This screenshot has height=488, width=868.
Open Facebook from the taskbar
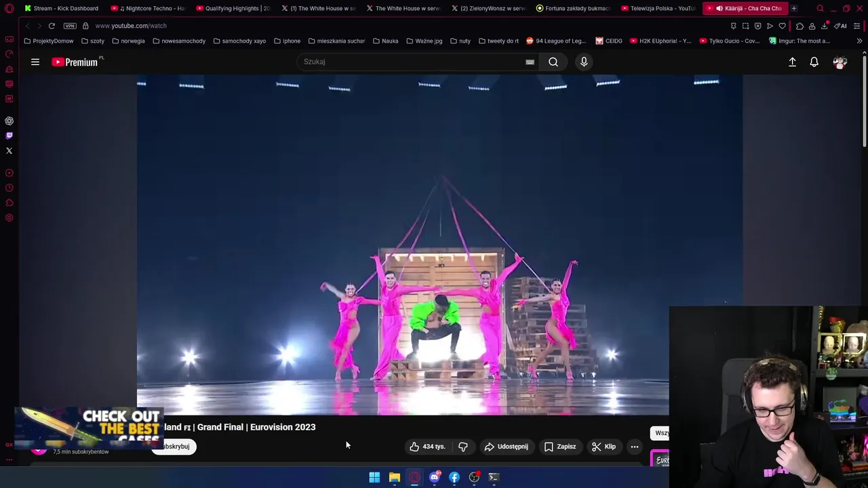tap(454, 477)
